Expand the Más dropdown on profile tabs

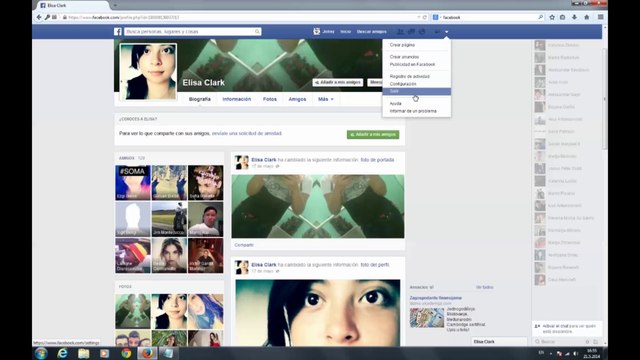point(326,99)
